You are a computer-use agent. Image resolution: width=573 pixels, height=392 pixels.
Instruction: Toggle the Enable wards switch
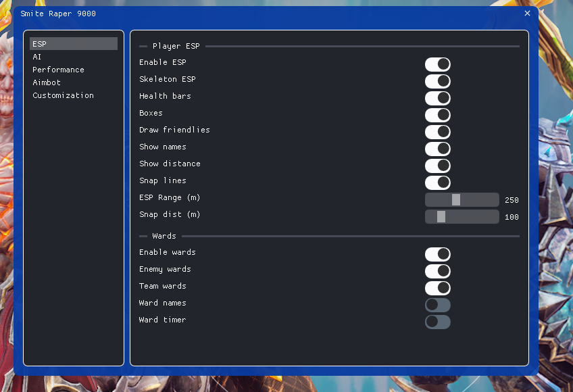(x=437, y=254)
